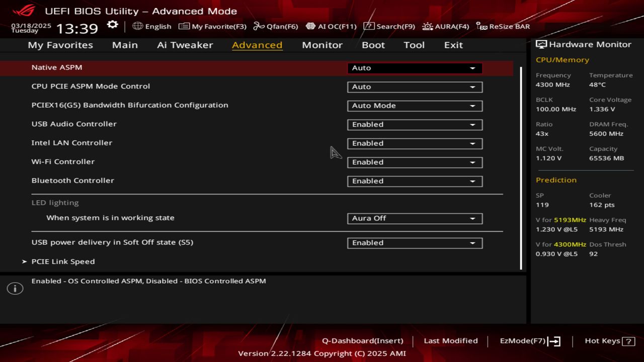Click the Hot Keys question icon
The height and width of the screenshot is (362, 644).
[x=628, y=341]
